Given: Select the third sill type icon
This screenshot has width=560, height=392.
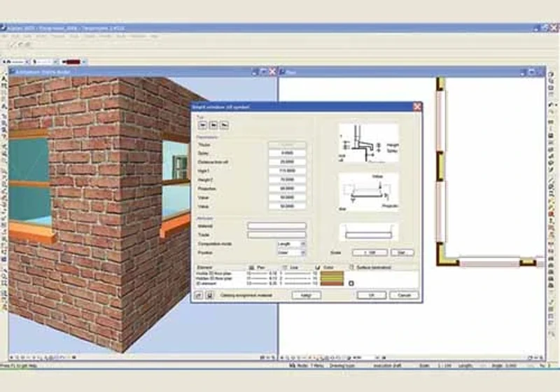Looking at the screenshot, I should (224, 125).
